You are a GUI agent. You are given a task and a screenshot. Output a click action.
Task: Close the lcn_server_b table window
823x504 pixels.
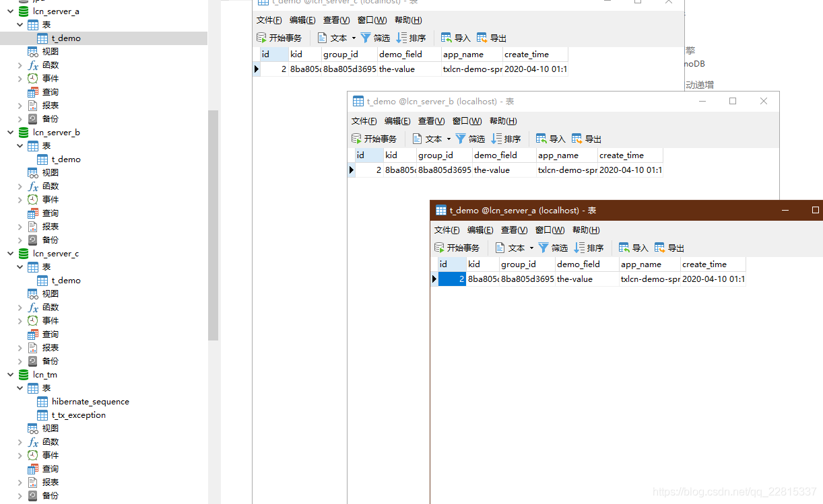[764, 101]
